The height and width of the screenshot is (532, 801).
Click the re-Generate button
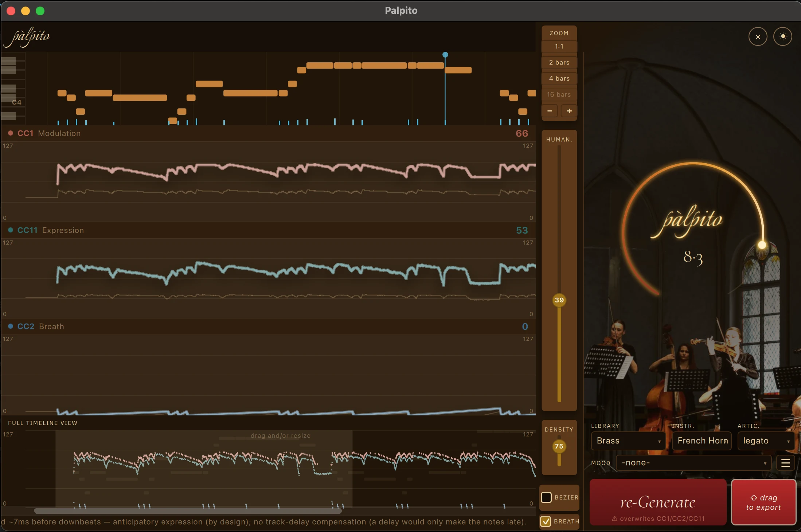click(658, 502)
